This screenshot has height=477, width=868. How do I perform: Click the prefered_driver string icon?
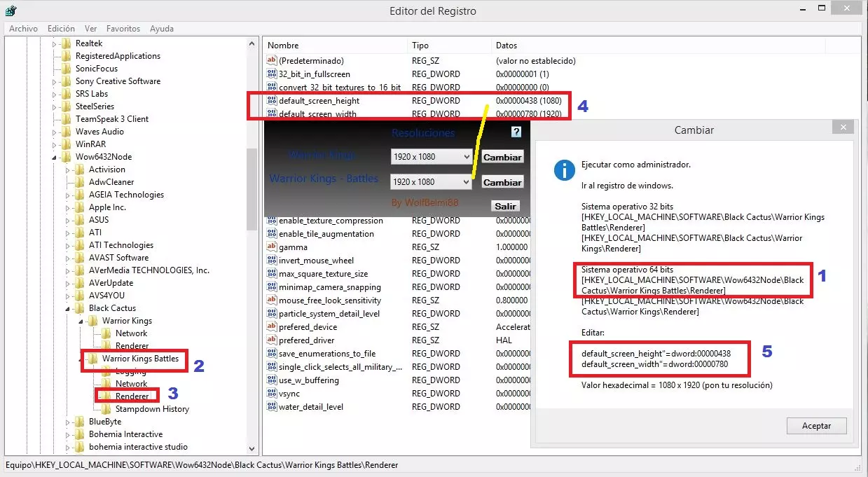[x=272, y=340]
